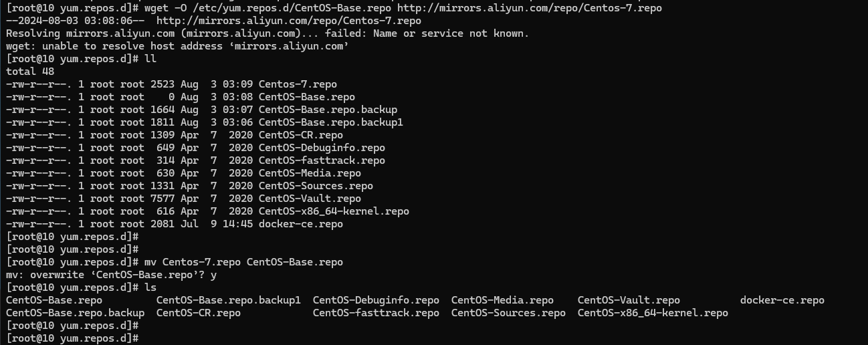Click CentOS-x86_64-kernel.repo in the ls output
This screenshot has height=345, width=868.
pos(653,313)
